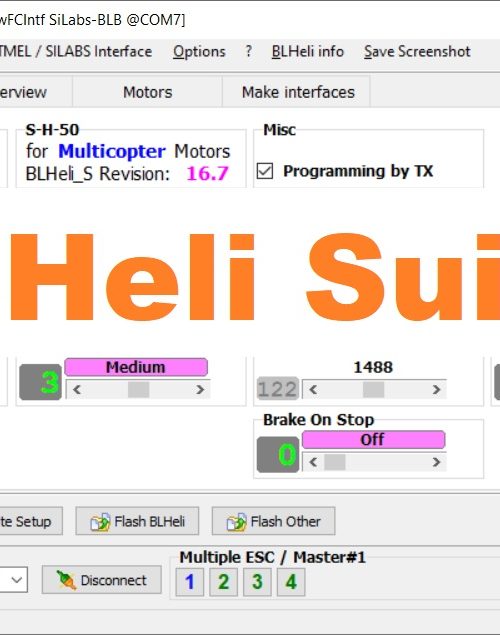Switch to the Motors tab

tap(147, 92)
